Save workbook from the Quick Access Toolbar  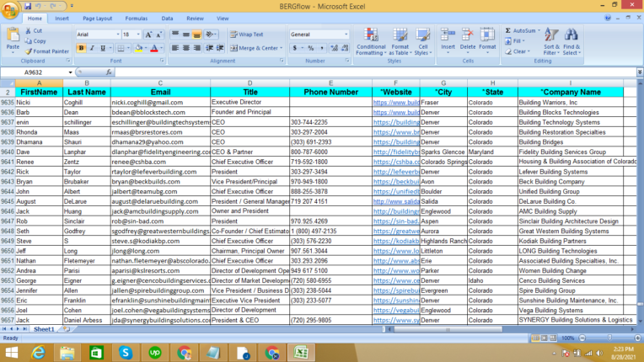[x=28, y=6]
